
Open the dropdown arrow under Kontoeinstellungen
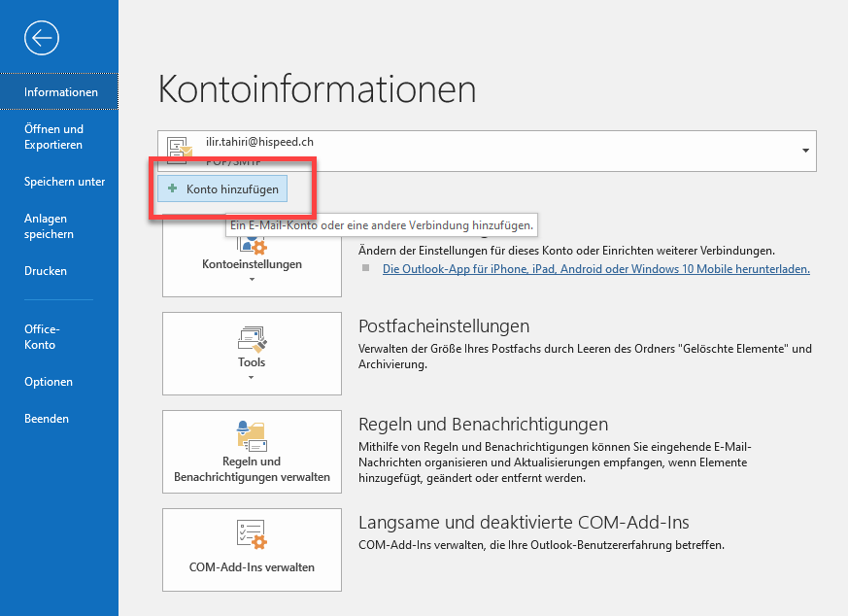252,280
